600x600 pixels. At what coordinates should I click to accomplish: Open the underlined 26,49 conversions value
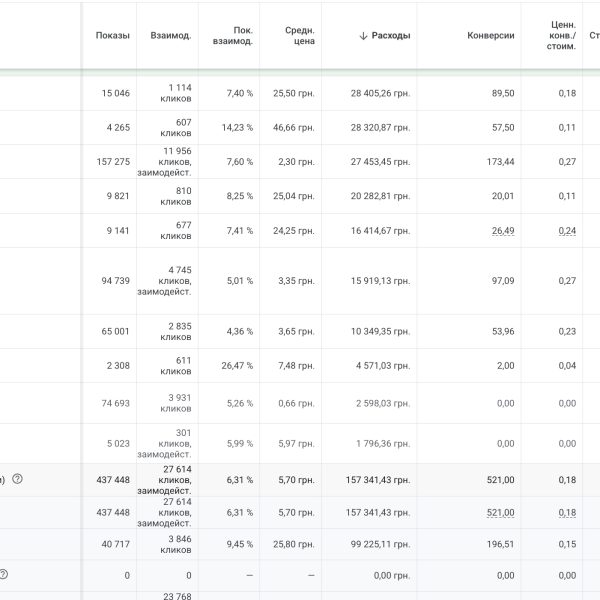(x=502, y=230)
